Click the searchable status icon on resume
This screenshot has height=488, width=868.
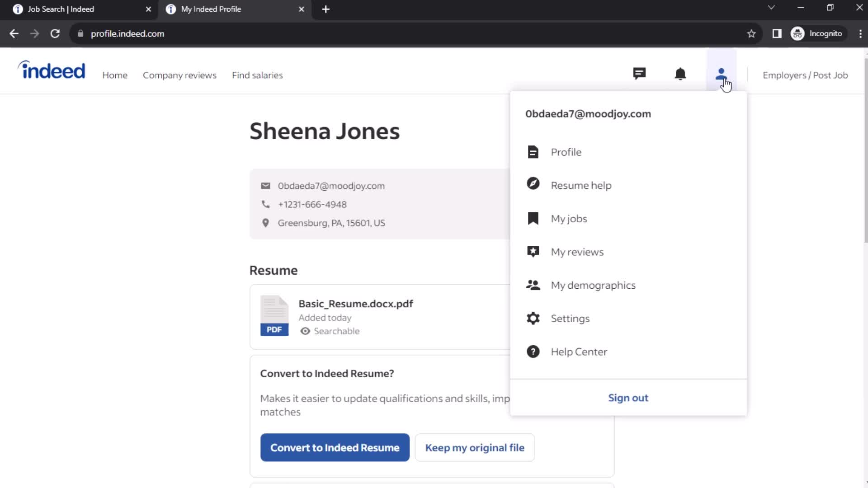click(305, 331)
